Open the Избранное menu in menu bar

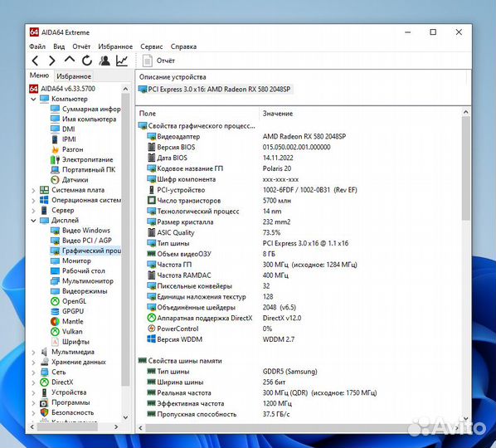tap(115, 46)
